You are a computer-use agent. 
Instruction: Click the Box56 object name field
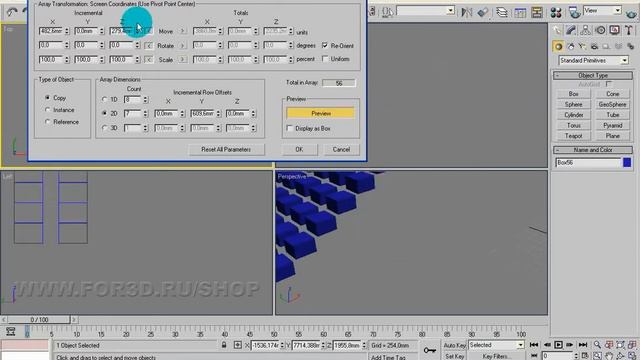pyautogui.click(x=588, y=162)
